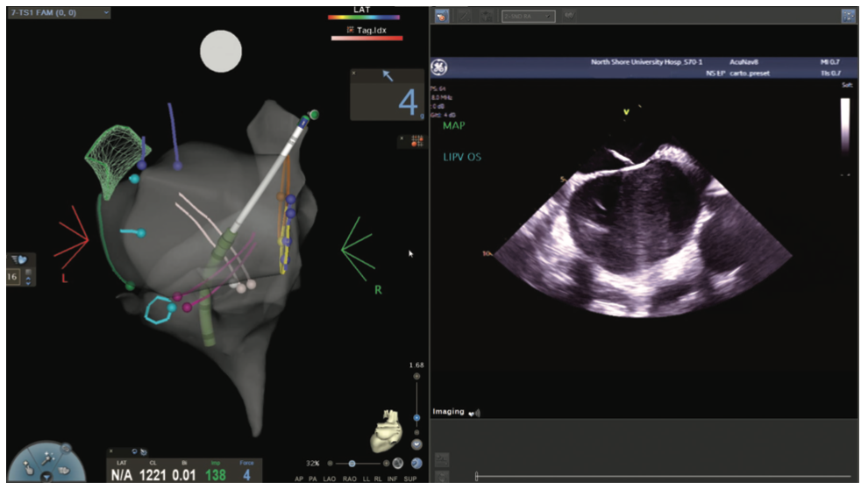
Task: Switch to RL view
Action: pyautogui.click(x=378, y=479)
